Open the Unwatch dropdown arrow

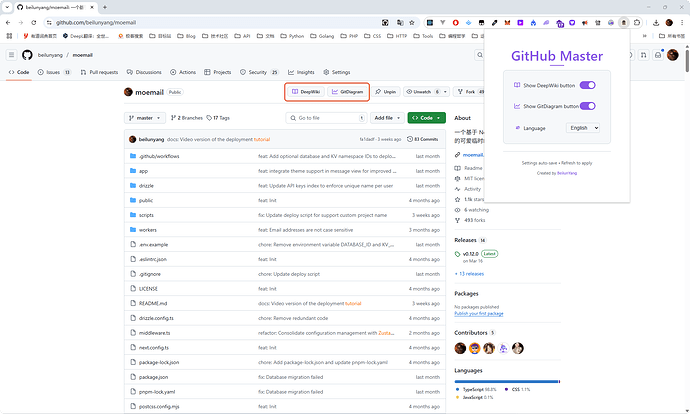tap(445, 92)
